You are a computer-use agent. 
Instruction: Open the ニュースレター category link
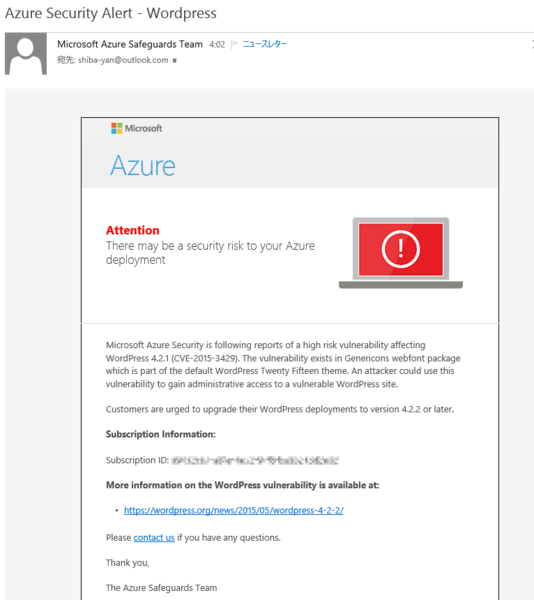tap(265, 44)
